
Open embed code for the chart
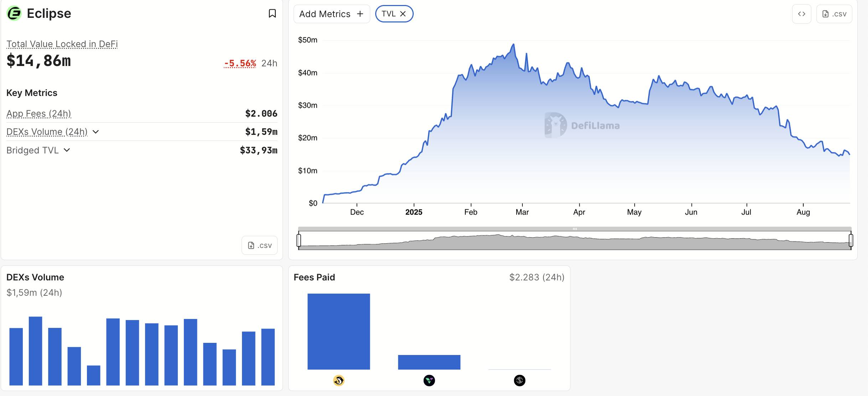pos(801,14)
